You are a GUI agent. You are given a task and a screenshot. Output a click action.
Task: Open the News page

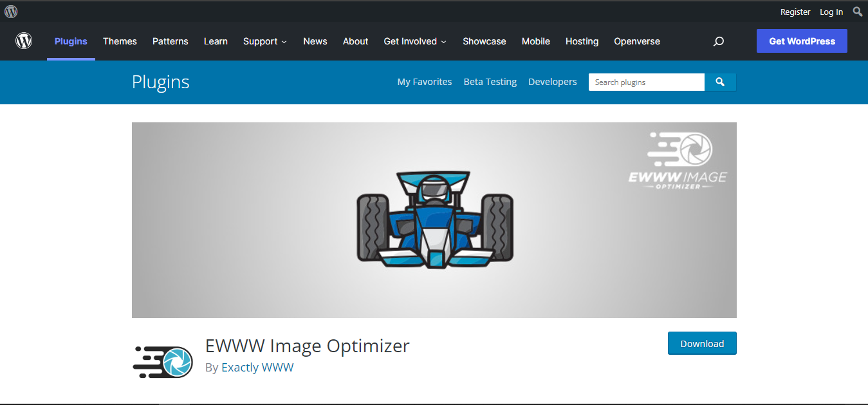tap(315, 41)
